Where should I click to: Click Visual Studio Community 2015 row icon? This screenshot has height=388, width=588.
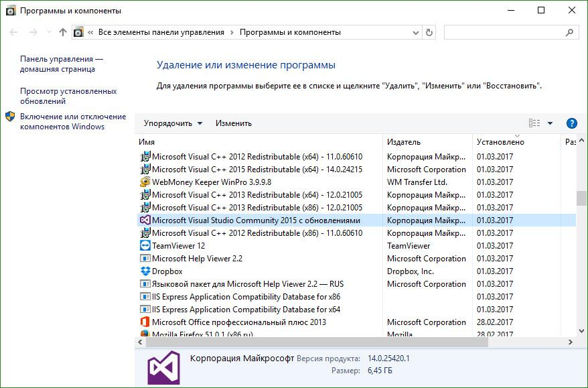pyautogui.click(x=145, y=220)
